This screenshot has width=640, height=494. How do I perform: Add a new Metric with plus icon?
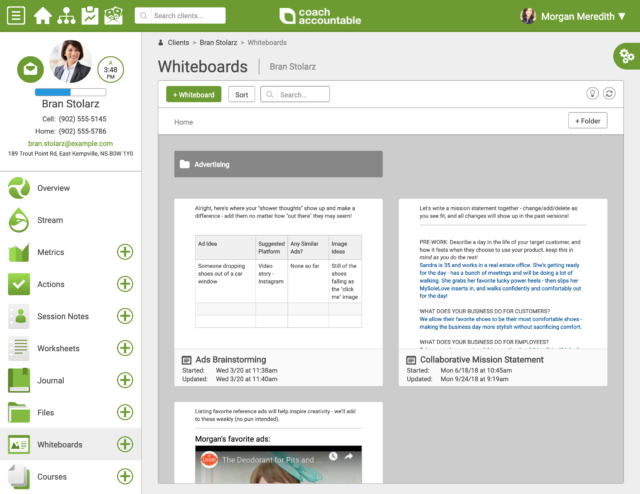point(125,252)
